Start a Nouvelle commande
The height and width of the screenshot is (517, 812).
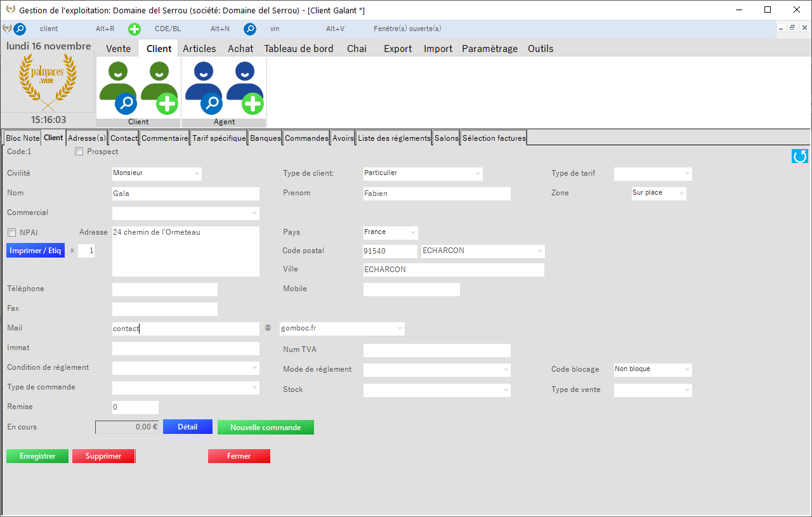click(265, 427)
